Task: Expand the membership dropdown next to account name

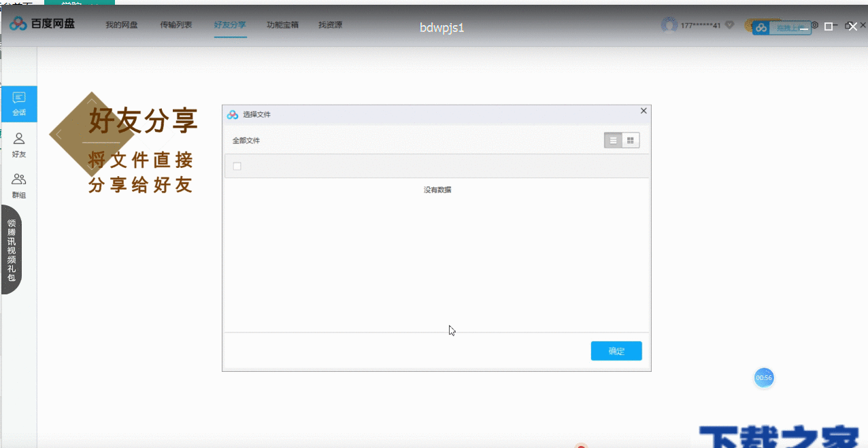Action: [728, 23]
